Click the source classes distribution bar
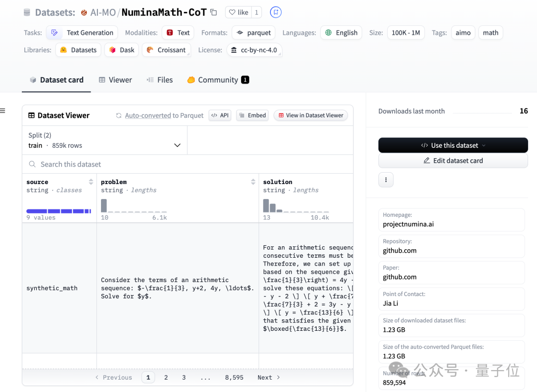The width and height of the screenshot is (537, 392). coord(59,211)
